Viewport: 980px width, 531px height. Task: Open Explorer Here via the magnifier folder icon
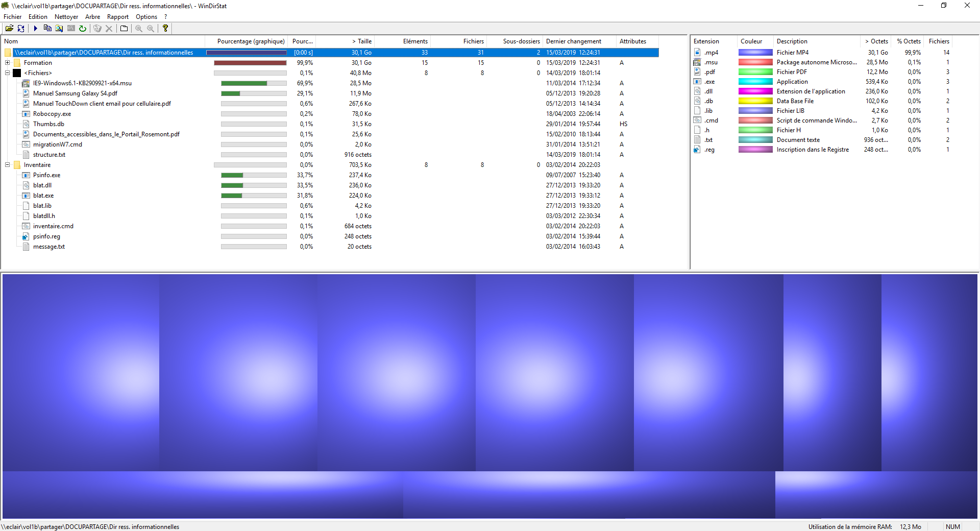(59, 29)
